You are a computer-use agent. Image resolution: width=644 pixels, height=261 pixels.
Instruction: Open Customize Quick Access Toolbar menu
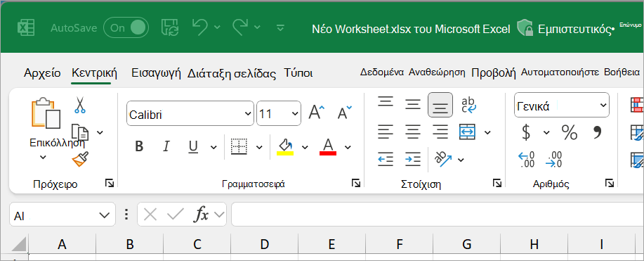point(280,27)
